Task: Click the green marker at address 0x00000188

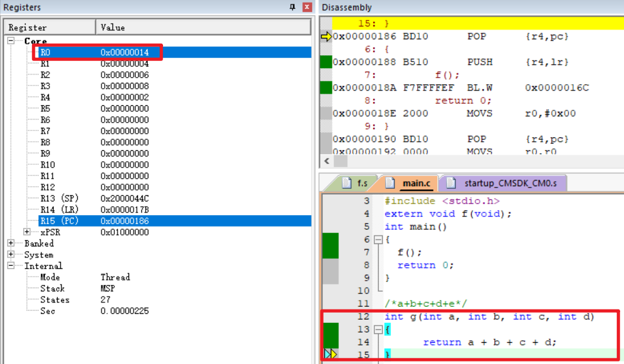Action: point(325,62)
